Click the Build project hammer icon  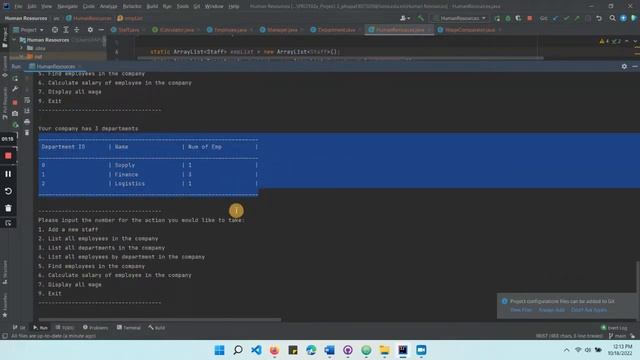click(x=420, y=18)
